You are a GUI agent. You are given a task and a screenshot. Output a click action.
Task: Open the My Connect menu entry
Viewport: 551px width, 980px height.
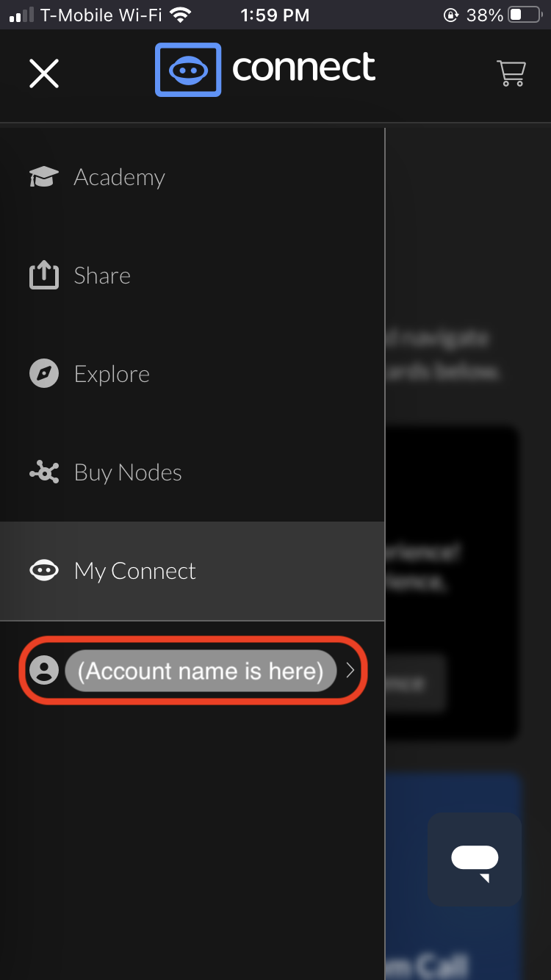point(192,571)
